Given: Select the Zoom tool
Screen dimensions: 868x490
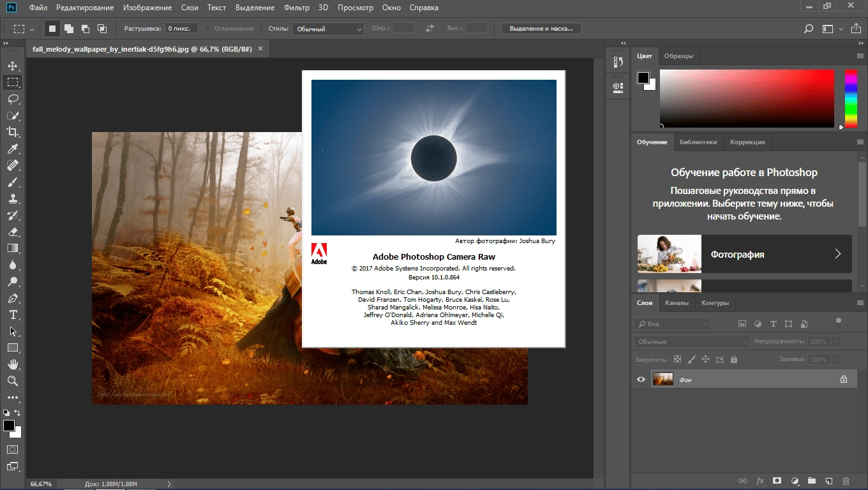Looking at the screenshot, I should point(12,381).
